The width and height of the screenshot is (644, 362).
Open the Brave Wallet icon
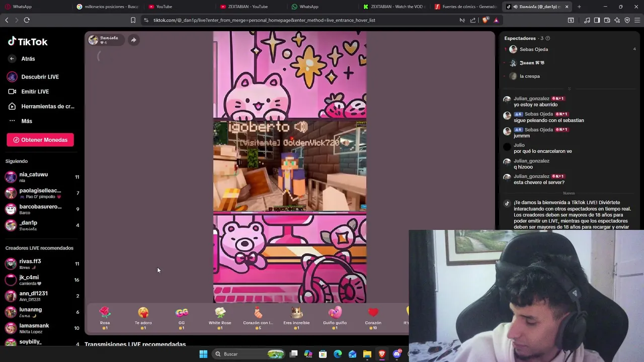click(x=607, y=20)
